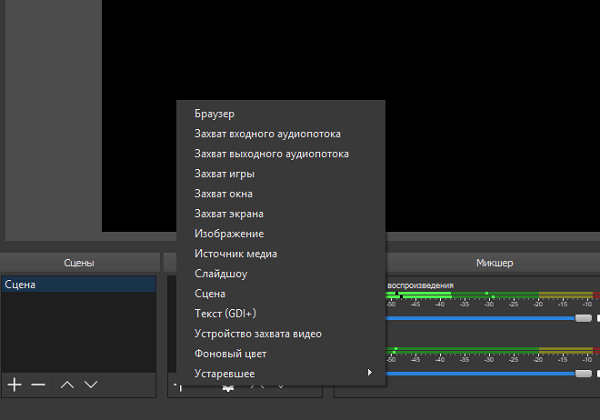
Task: Move the scene up with the up arrow
Action: click(x=68, y=384)
